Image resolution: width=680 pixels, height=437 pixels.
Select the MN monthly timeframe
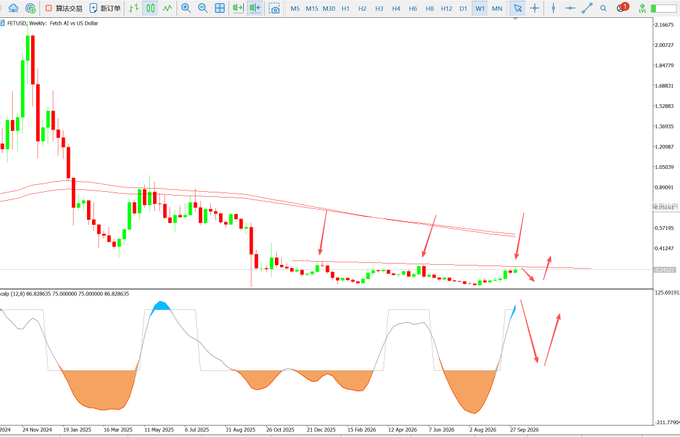pos(497,8)
